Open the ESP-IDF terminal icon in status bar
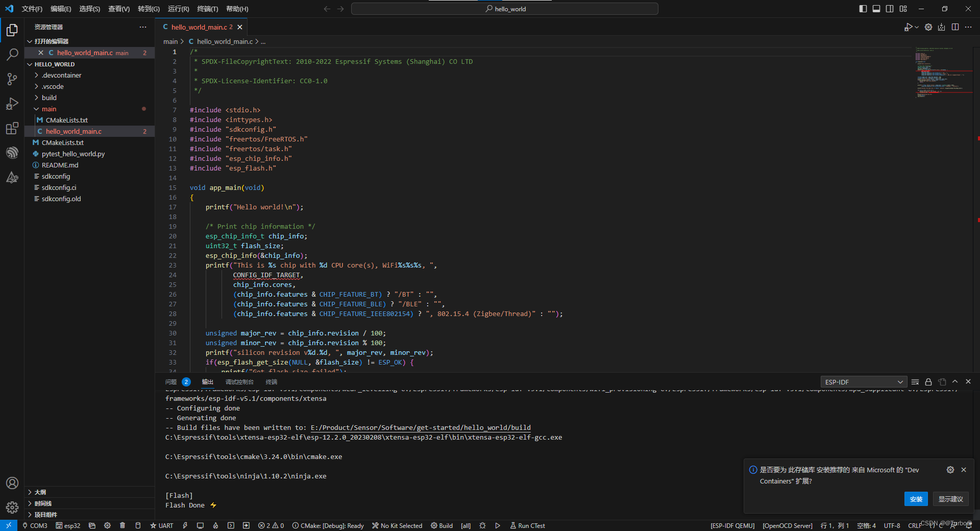The width and height of the screenshot is (980, 531). (231, 525)
